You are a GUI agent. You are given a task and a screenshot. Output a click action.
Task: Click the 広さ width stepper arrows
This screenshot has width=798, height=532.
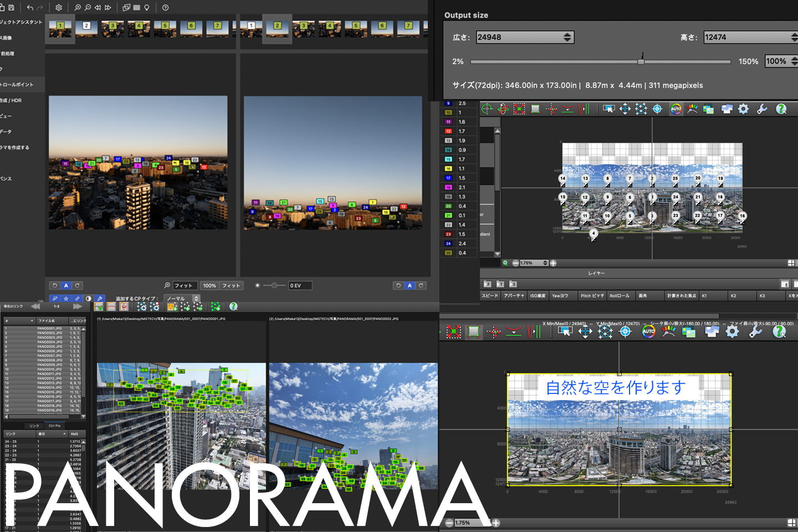click(x=567, y=37)
